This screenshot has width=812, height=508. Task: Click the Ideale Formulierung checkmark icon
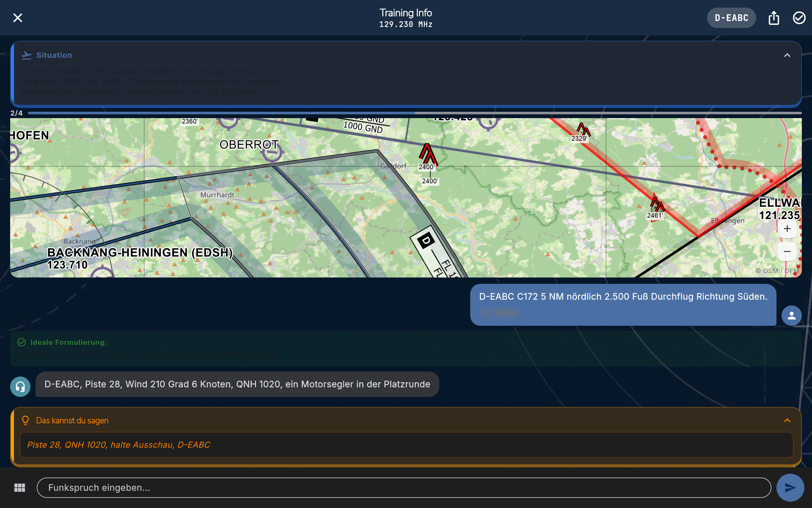coord(22,342)
